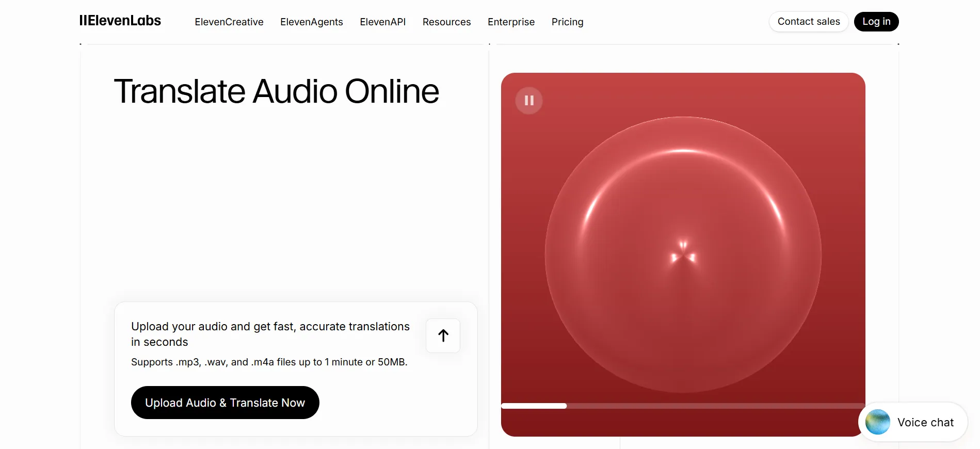
Task: Open the ElevenCreative menu
Action: tap(229, 22)
